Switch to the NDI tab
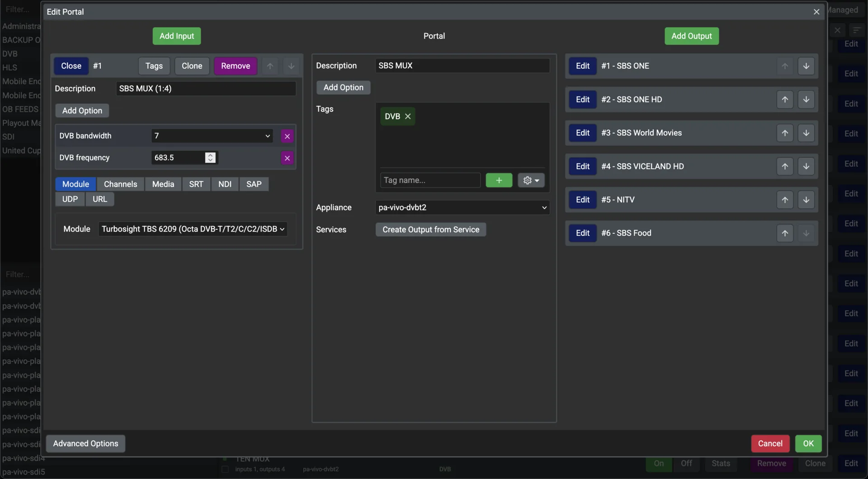 (225, 184)
